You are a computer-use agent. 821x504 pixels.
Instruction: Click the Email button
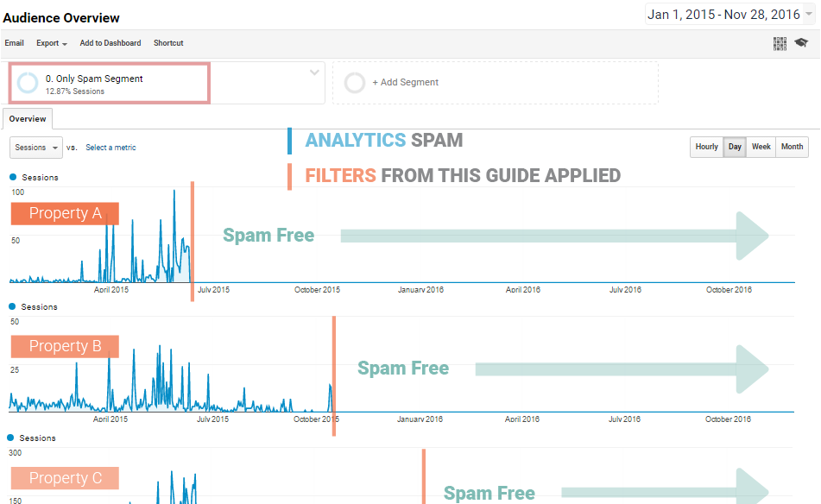coord(14,43)
